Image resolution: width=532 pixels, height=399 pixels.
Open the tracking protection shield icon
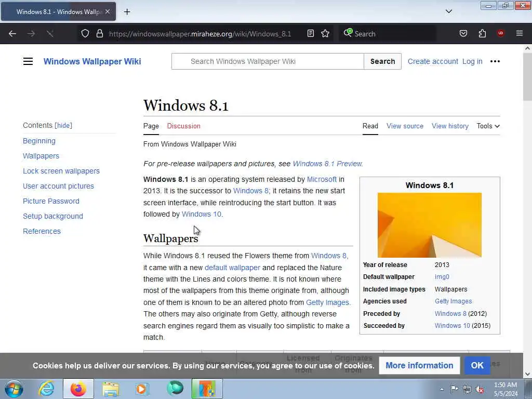[x=85, y=33]
